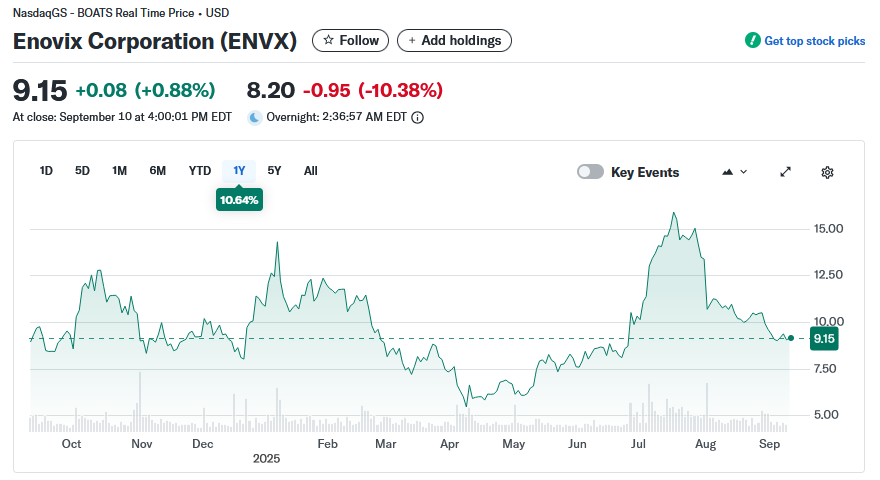880x480 pixels.
Task: Show All time price history
Action: pyautogui.click(x=310, y=171)
